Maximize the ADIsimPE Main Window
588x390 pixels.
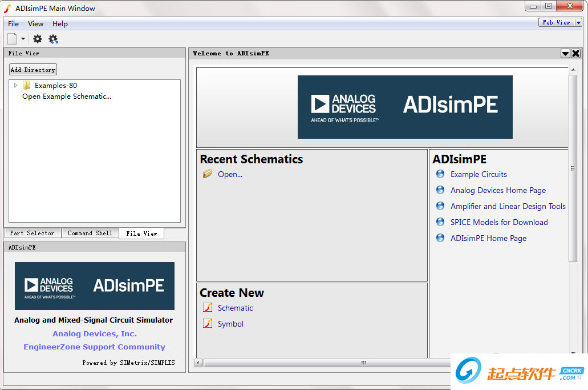coord(549,6)
